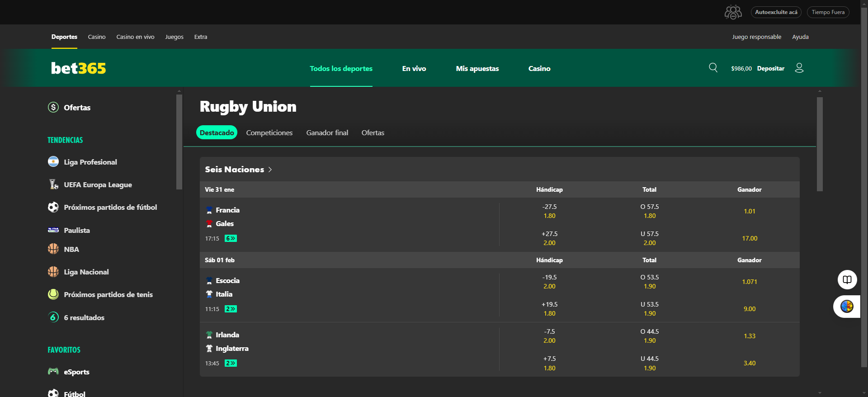The width and height of the screenshot is (868, 397).
Task: Click UEFA Europa League trophy icon
Action: [x=53, y=184]
